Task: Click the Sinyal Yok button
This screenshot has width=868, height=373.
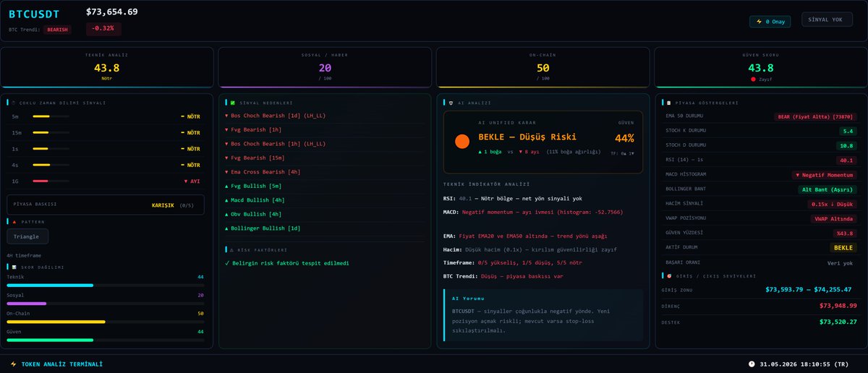Action: [827, 20]
